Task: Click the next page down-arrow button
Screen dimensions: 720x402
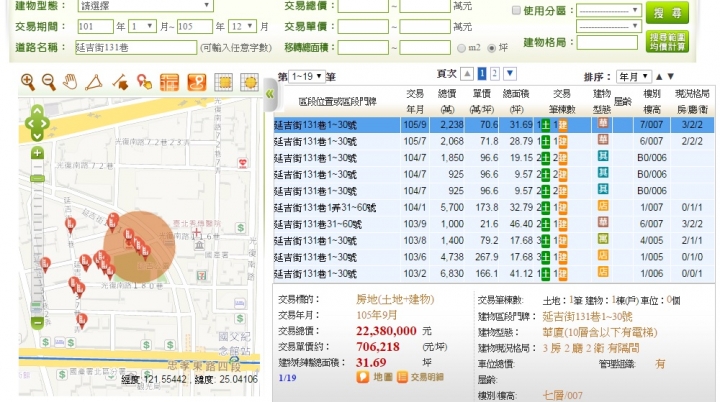Action: [x=510, y=74]
